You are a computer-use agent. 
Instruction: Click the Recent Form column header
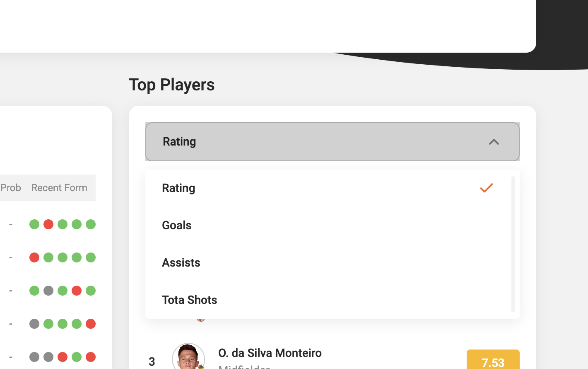59,187
